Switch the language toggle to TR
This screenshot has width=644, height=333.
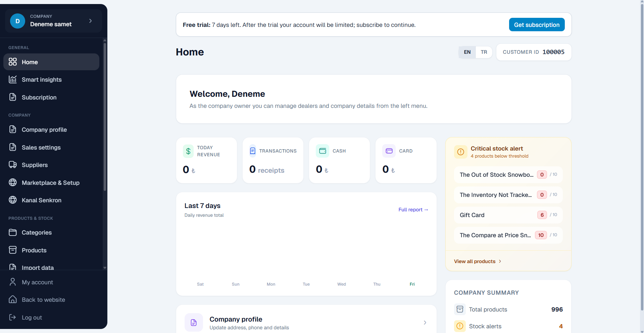tap(484, 52)
